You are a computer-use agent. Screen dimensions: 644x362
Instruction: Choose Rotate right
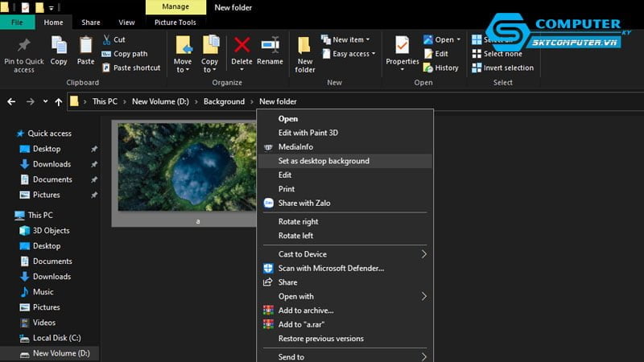[x=345, y=222]
